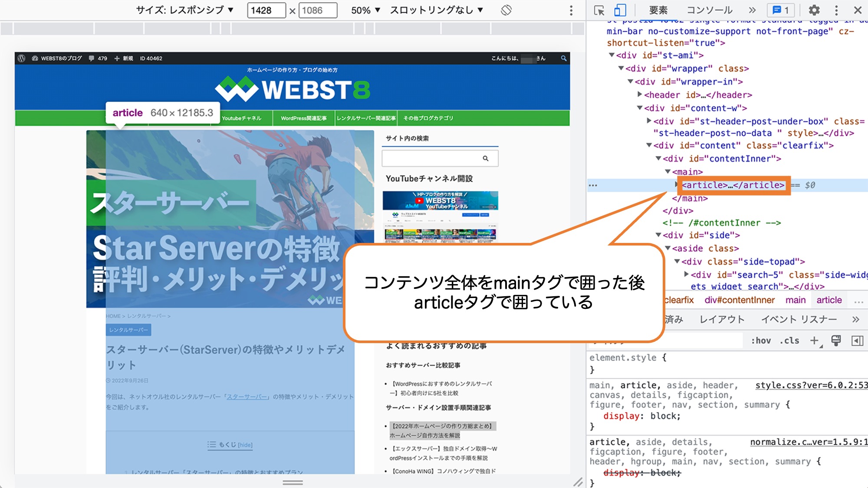Open the 50% zoom dropdown
The height and width of the screenshot is (488, 868).
tap(365, 10)
